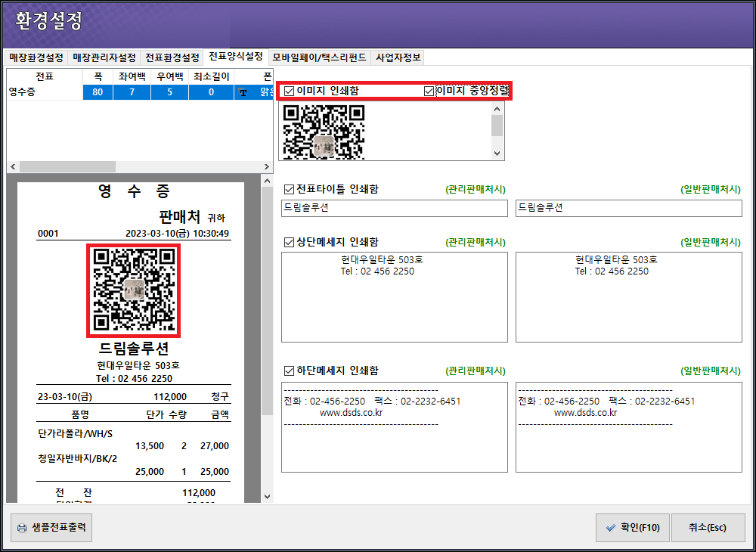Select the 영수증 cell in the 전표 table
Viewport: 756px width, 552px height.
(x=45, y=92)
